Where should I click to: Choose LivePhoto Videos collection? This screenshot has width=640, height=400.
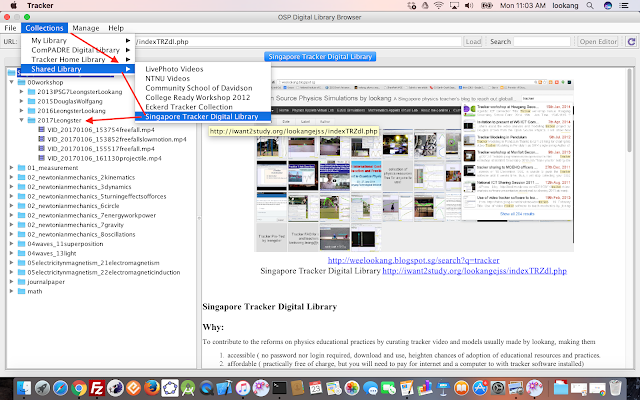(203, 69)
